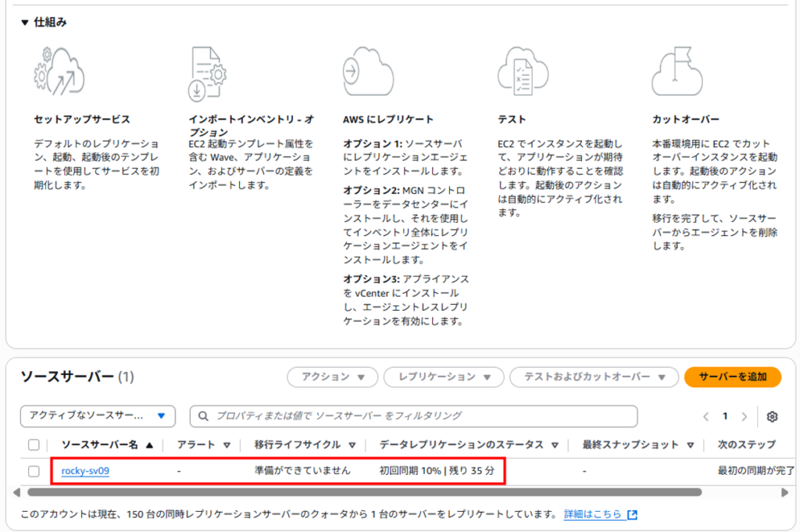This screenshot has width=800, height=532.
Task: Open データレプリケーションのステータス column filter arrow
Action: pos(555,445)
